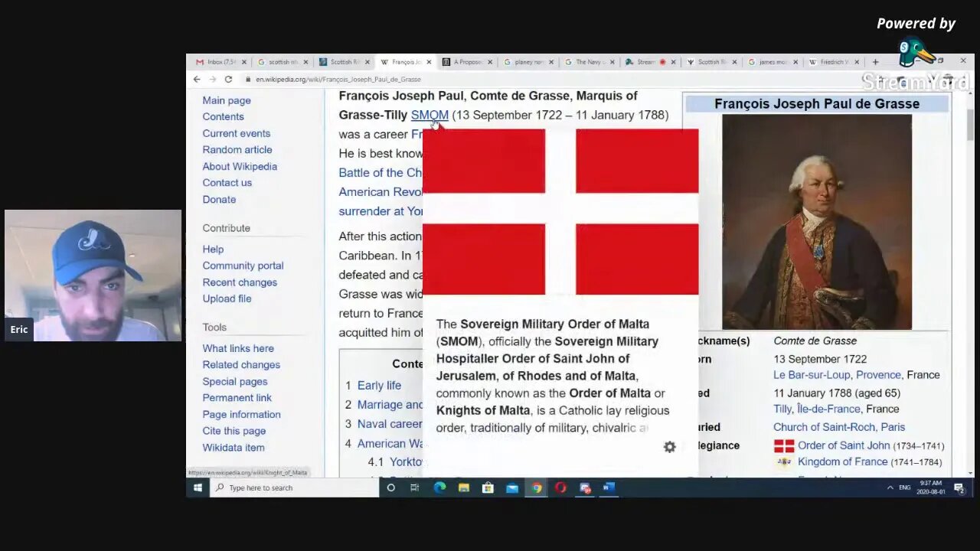This screenshot has width=980, height=551.
Task: Switch to Chrome on taskbar
Action: click(537, 487)
